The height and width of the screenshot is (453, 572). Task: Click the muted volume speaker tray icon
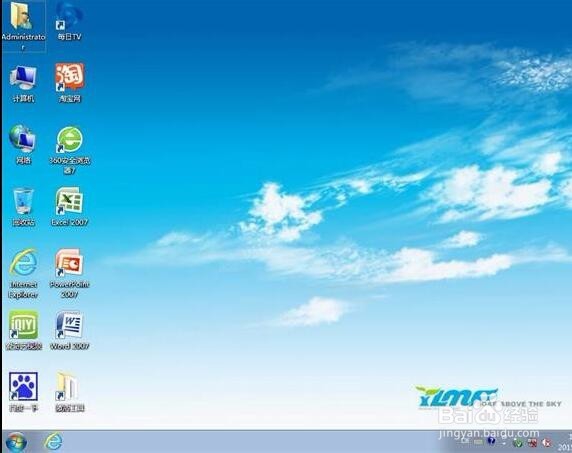tap(546, 443)
